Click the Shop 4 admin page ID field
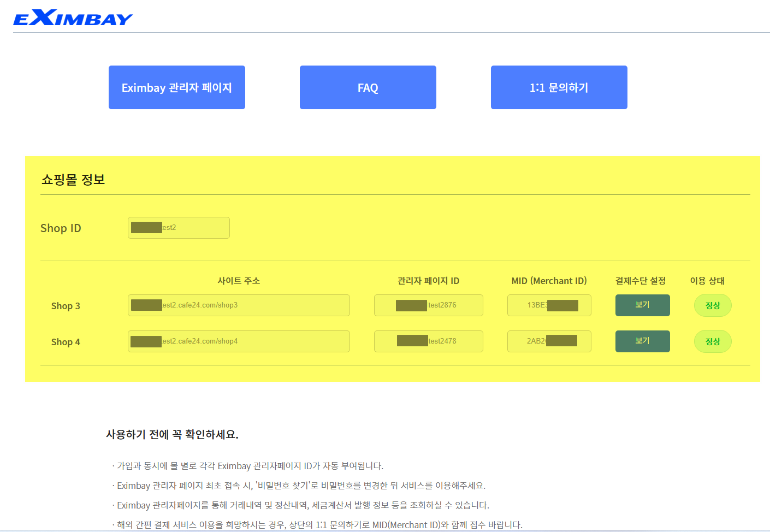This screenshot has width=770, height=532. pos(429,341)
